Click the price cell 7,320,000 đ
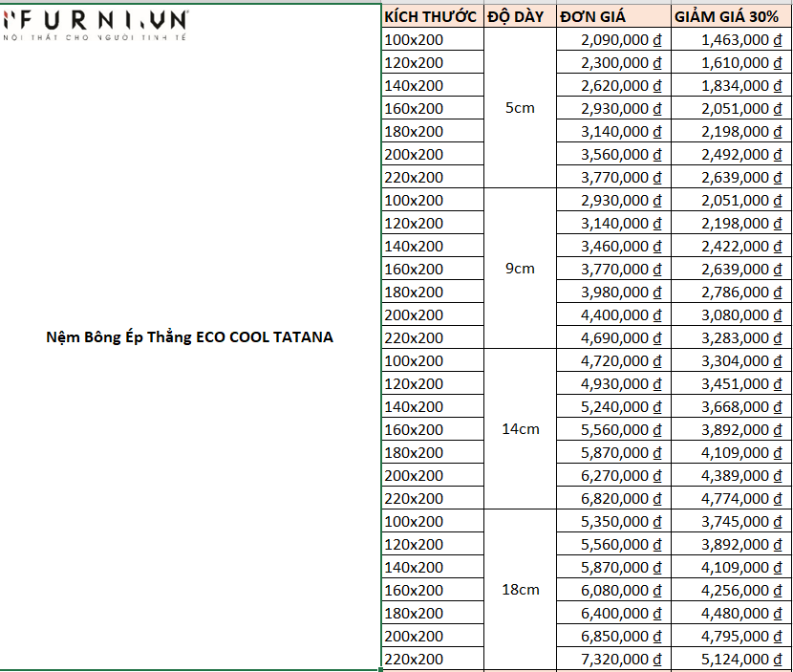The width and height of the screenshot is (793, 672). click(x=613, y=659)
